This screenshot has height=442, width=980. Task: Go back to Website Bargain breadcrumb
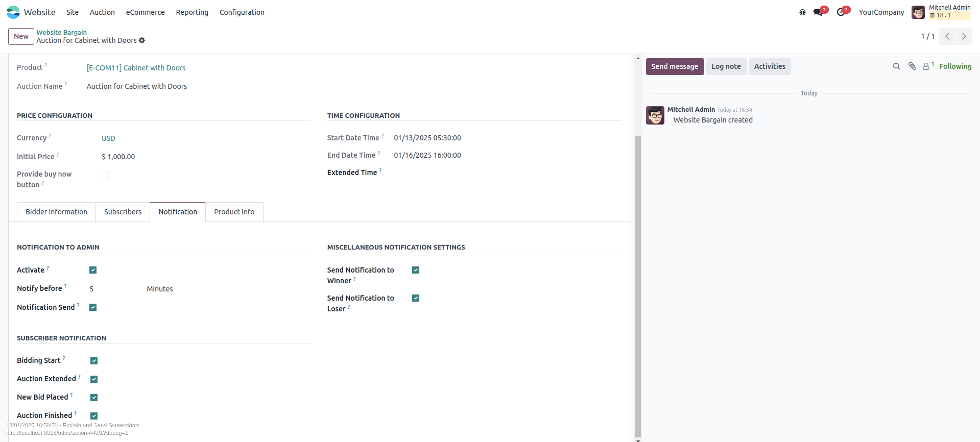coord(62,32)
